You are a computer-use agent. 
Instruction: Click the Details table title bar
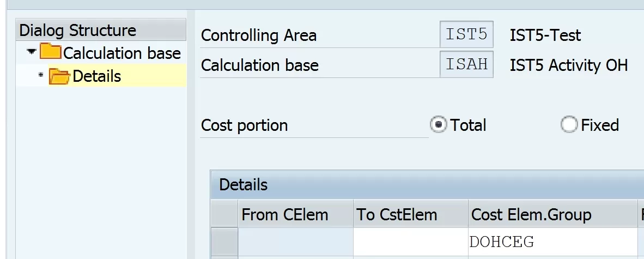click(x=427, y=185)
